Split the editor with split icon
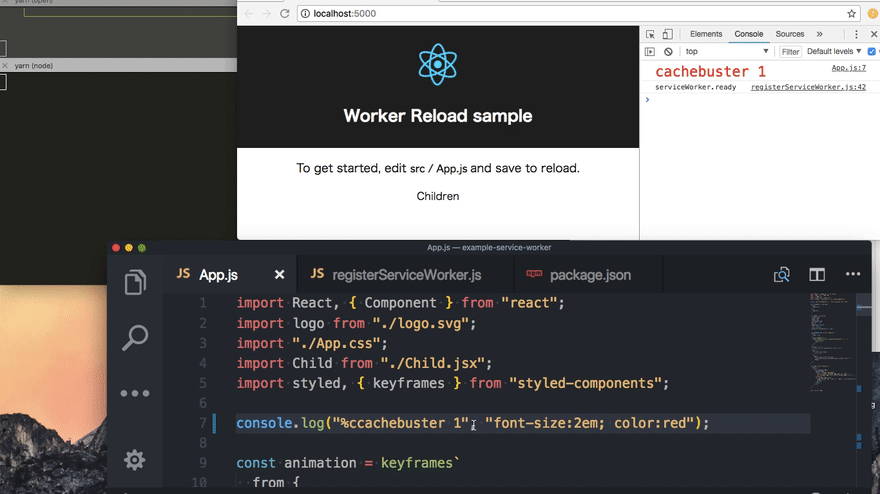The width and height of the screenshot is (880, 494). pos(817,275)
